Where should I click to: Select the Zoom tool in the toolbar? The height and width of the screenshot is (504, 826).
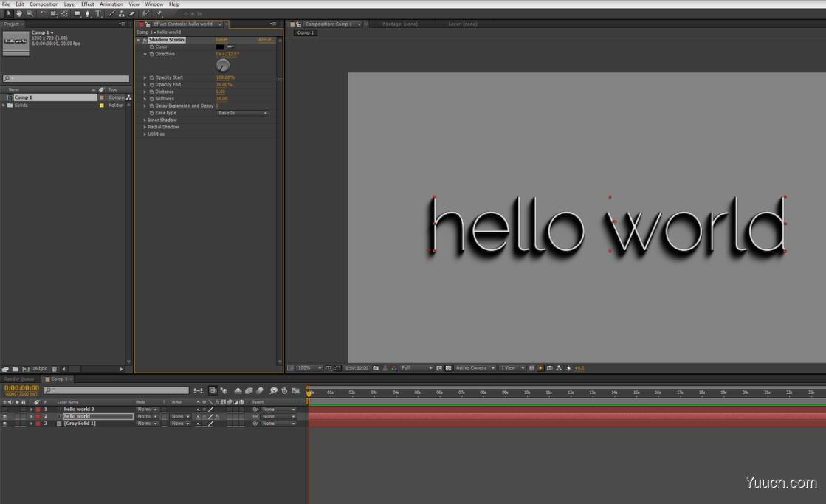click(x=30, y=13)
